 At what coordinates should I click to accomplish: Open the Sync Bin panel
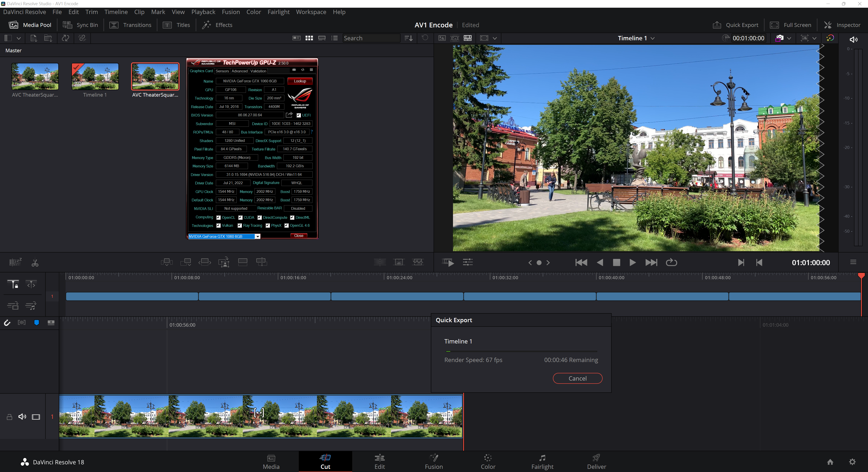click(x=80, y=25)
